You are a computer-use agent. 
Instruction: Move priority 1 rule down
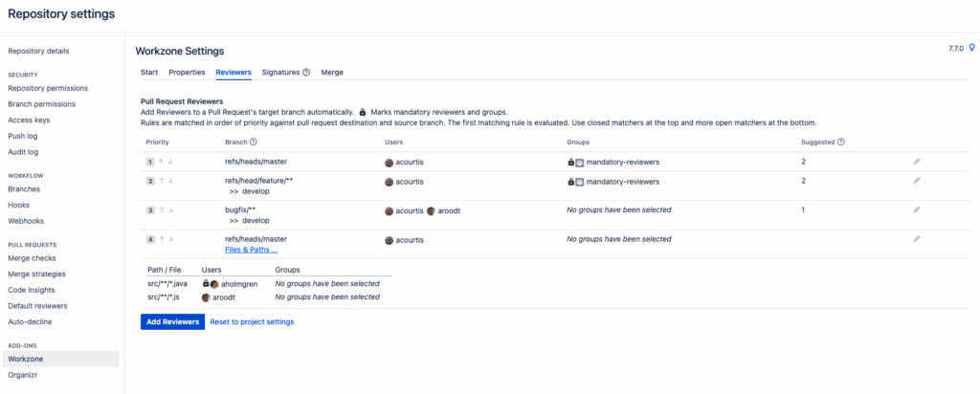[x=171, y=162]
